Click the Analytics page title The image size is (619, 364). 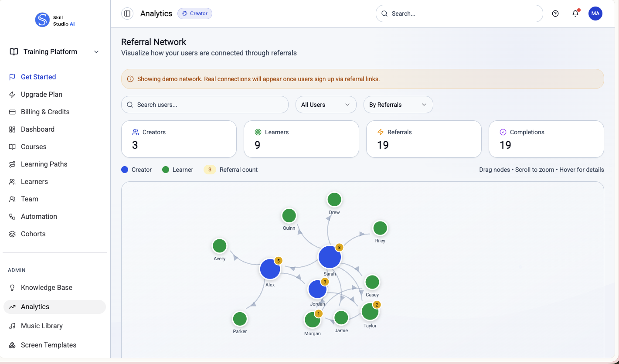pos(156,14)
